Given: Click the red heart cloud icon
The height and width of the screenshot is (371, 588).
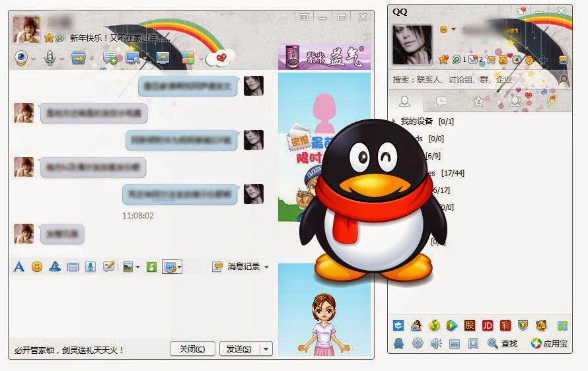Looking at the screenshot, I should [221, 58].
